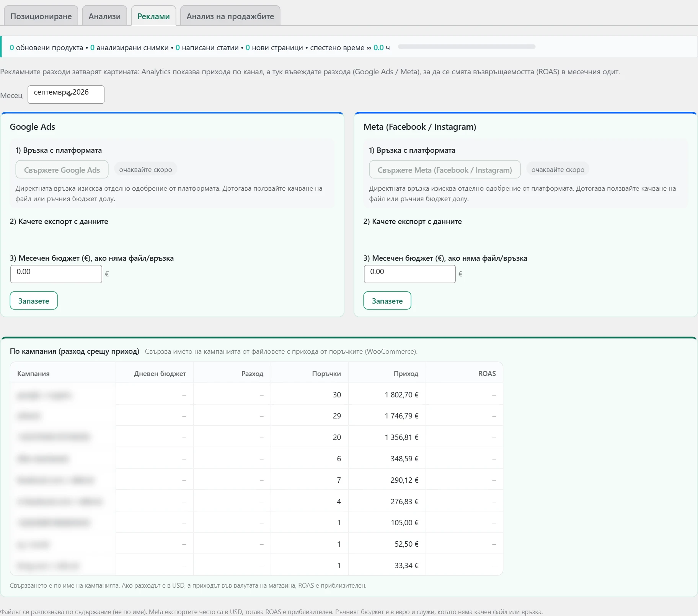The width and height of the screenshot is (698, 616).
Task: Click the revenue cell 1 356,81 €
Action: click(x=387, y=437)
